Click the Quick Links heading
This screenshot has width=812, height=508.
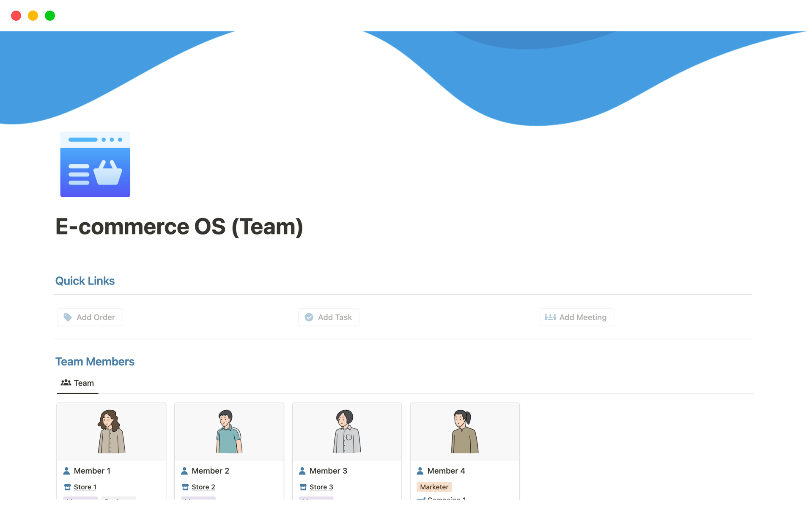click(x=85, y=281)
